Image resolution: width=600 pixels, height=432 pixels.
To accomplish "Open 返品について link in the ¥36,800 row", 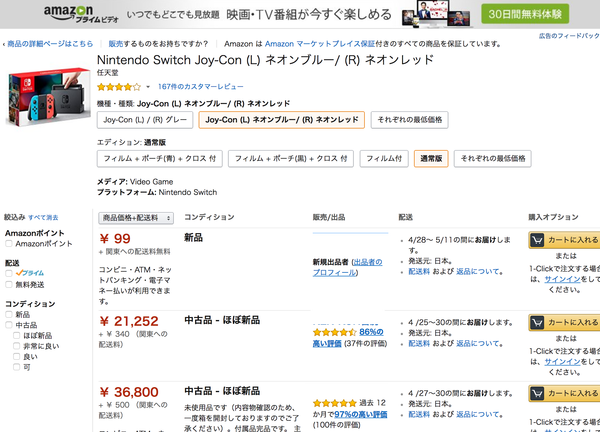I will 478,414.
